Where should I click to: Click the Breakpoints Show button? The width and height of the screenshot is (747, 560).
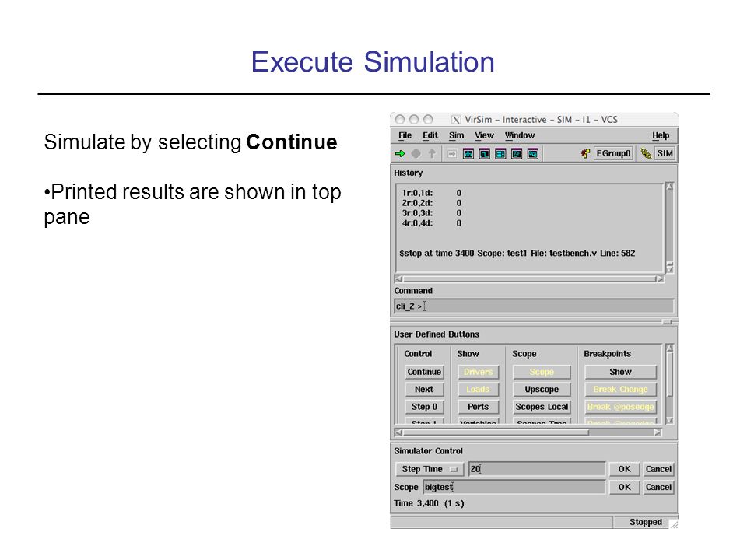click(x=620, y=372)
